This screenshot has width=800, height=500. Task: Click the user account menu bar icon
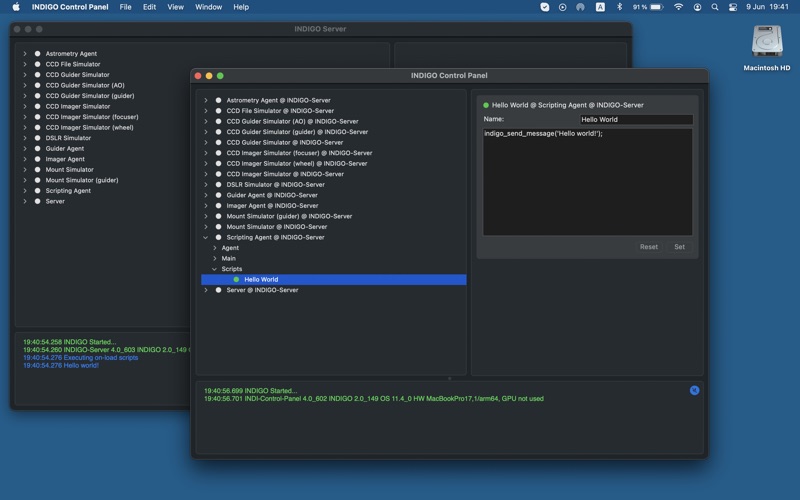697,7
